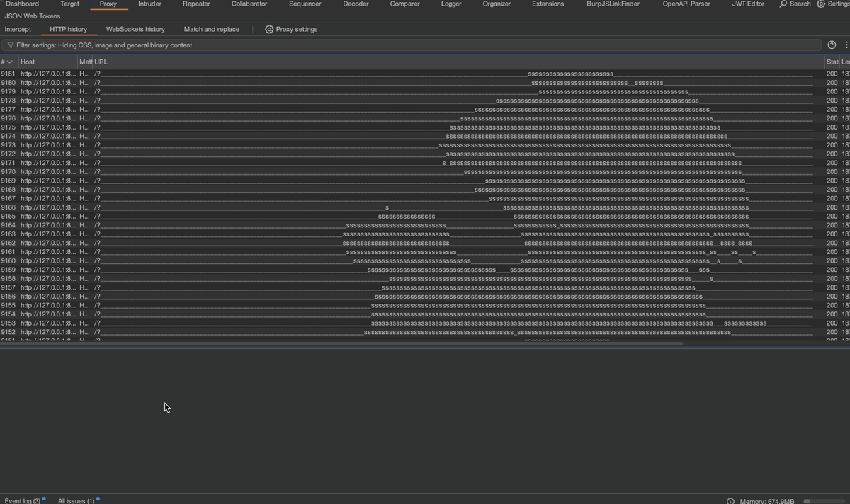
Task: Select history request row 9168
Action: click(425, 190)
